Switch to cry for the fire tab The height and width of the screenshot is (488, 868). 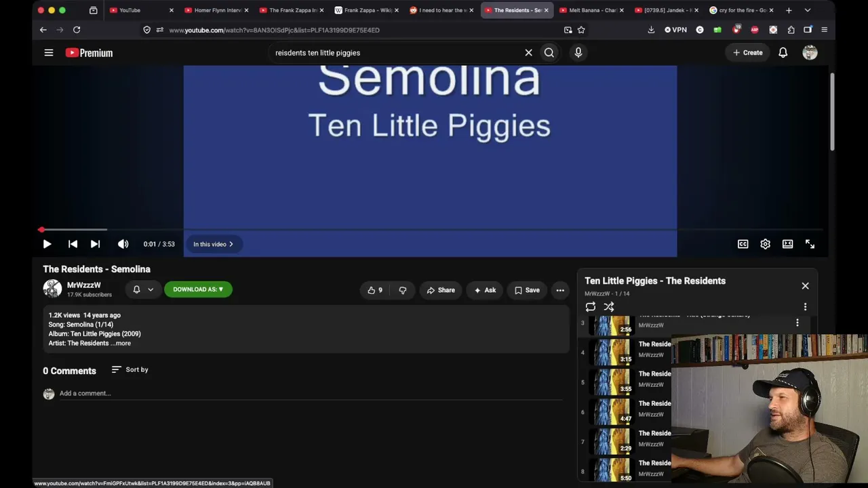point(741,10)
